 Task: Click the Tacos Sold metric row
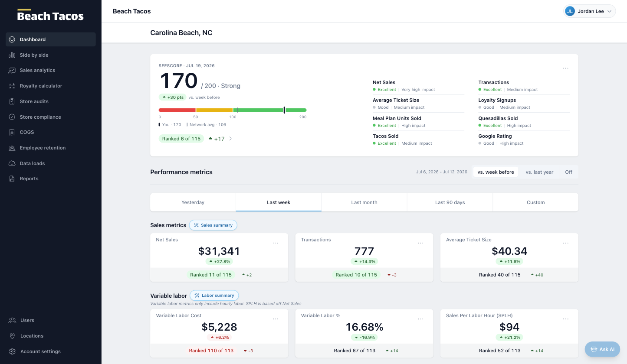[418, 140]
